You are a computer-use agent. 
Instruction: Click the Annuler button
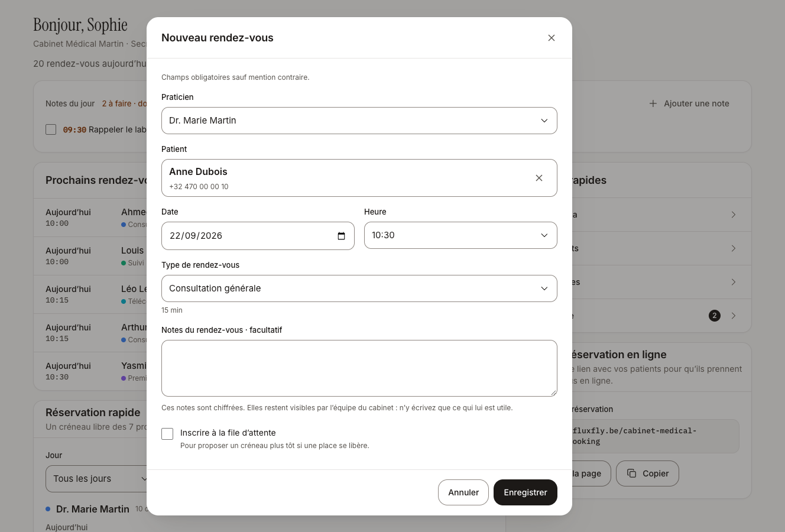pos(463,492)
